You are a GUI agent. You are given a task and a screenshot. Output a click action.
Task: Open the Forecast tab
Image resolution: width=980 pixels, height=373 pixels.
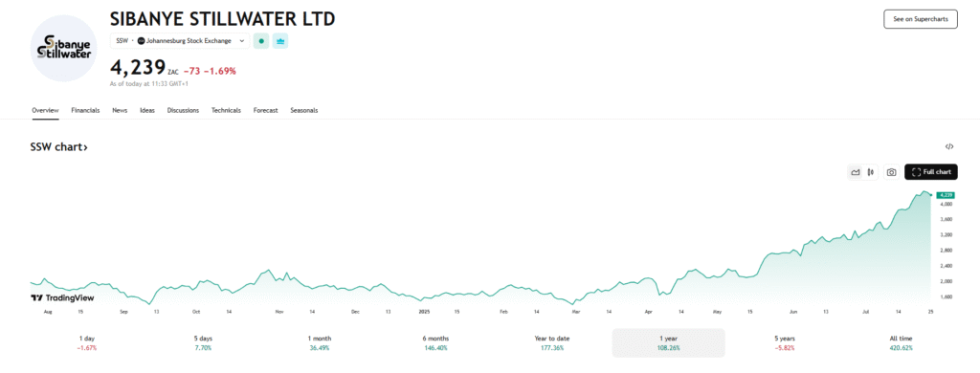click(x=266, y=110)
